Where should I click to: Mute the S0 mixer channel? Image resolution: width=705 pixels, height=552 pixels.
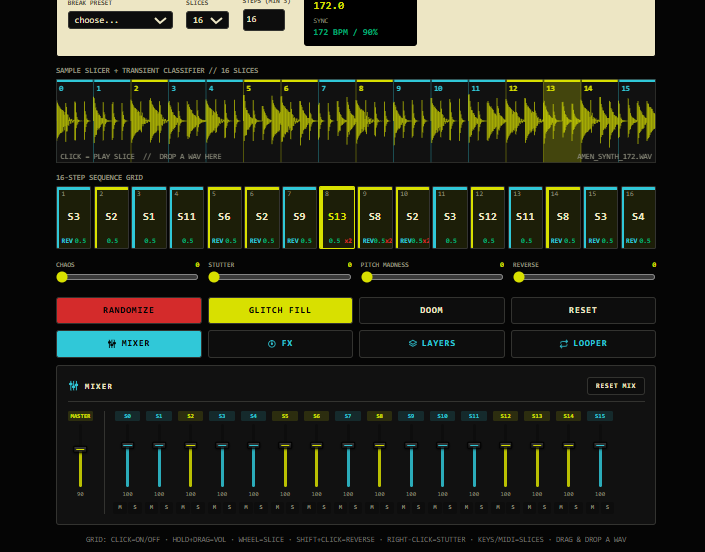point(120,507)
